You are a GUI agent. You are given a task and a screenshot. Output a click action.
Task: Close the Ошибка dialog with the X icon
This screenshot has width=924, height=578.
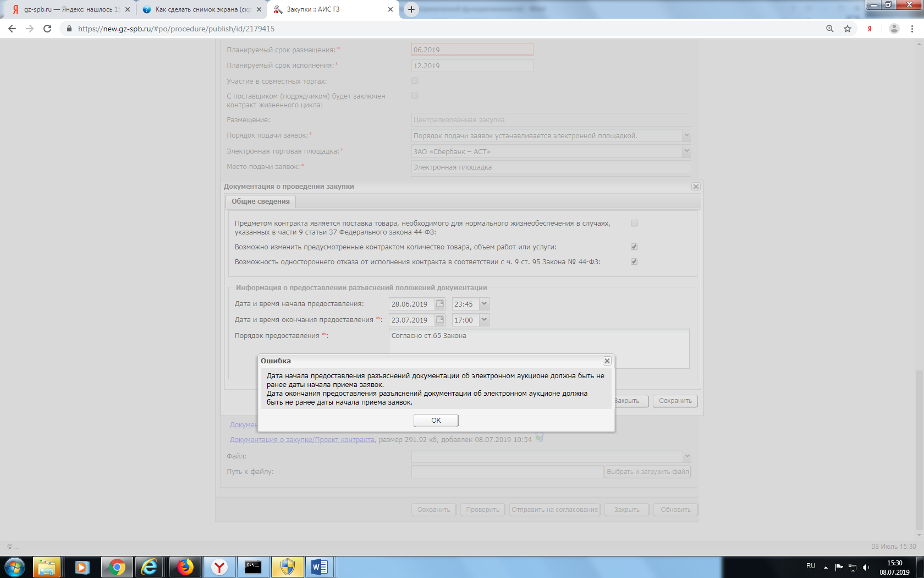click(607, 361)
